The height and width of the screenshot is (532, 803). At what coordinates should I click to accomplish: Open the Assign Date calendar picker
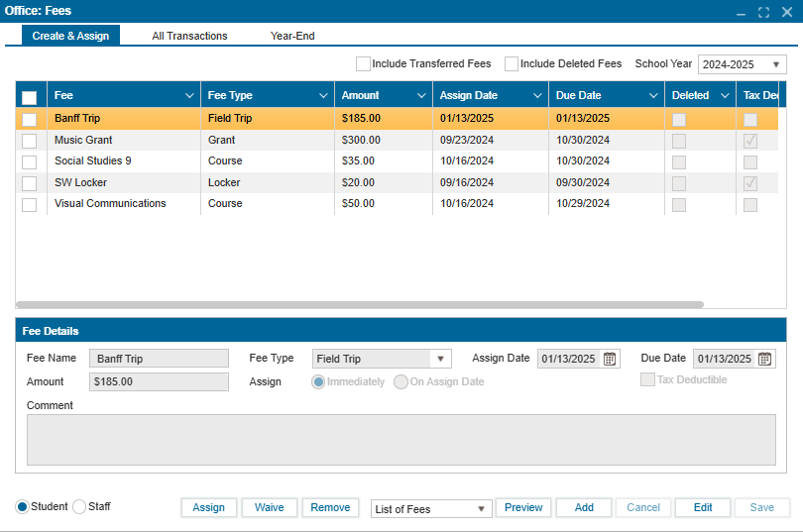(610, 359)
